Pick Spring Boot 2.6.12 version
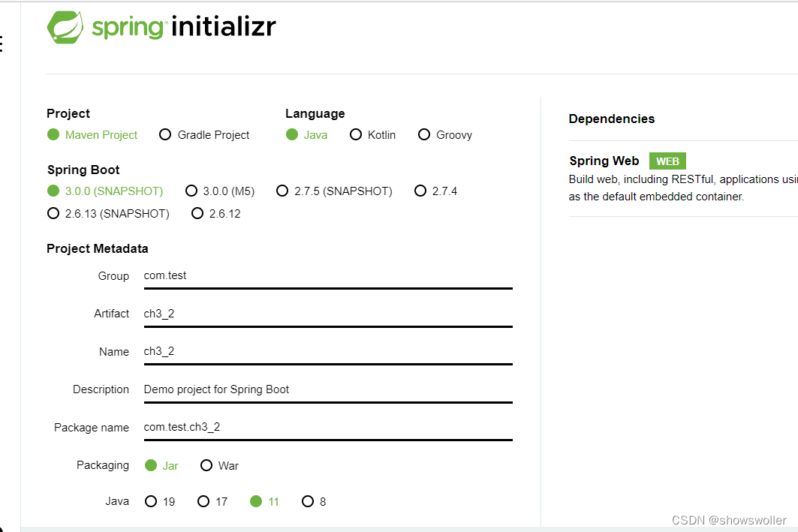 197,214
